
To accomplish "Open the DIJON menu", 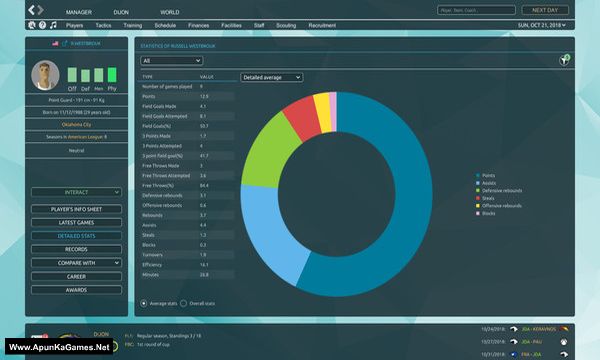I will tap(121, 12).
